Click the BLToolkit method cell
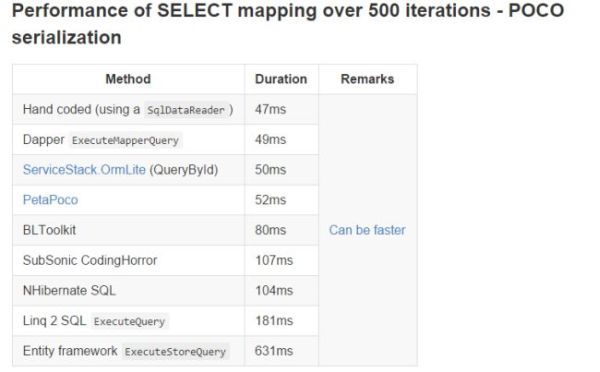The height and width of the screenshot is (372, 600). (129, 230)
